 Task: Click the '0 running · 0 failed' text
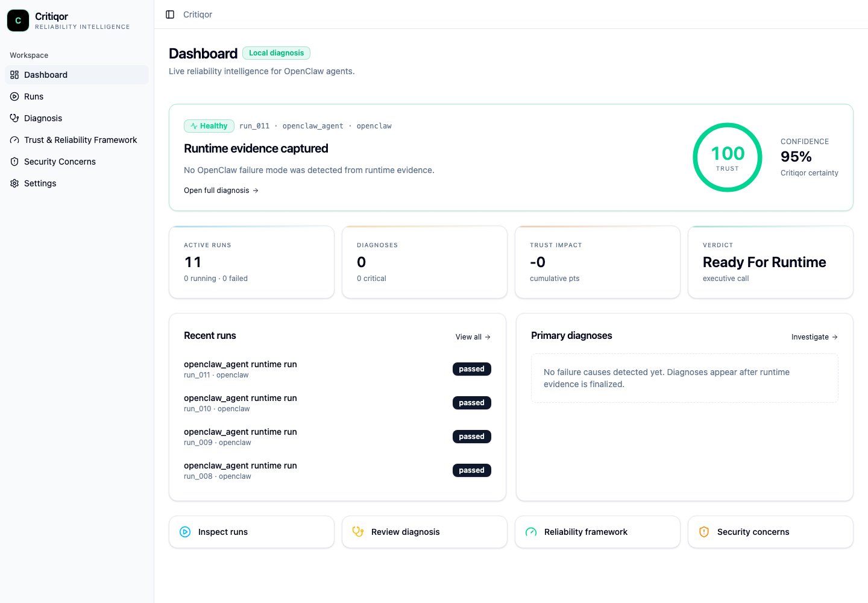216,279
